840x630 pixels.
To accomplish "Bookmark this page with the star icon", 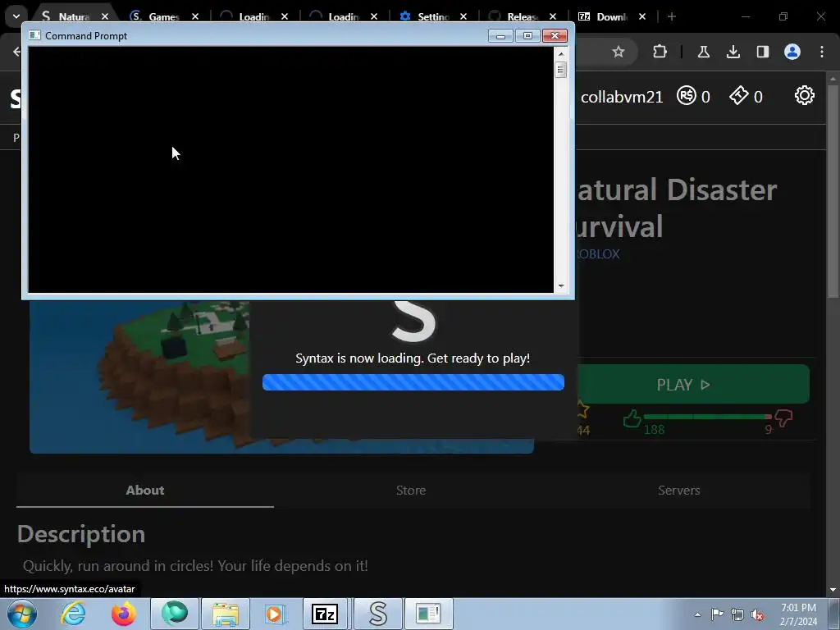I will [x=619, y=52].
